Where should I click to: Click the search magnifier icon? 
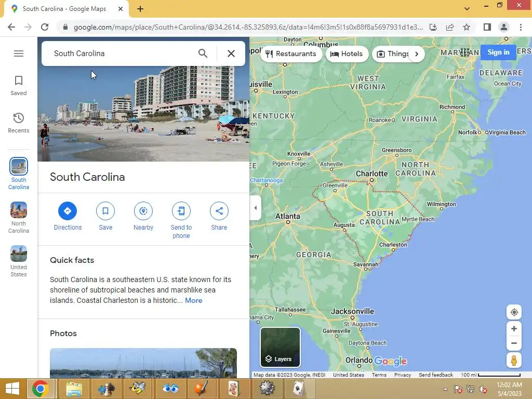(x=203, y=54)
